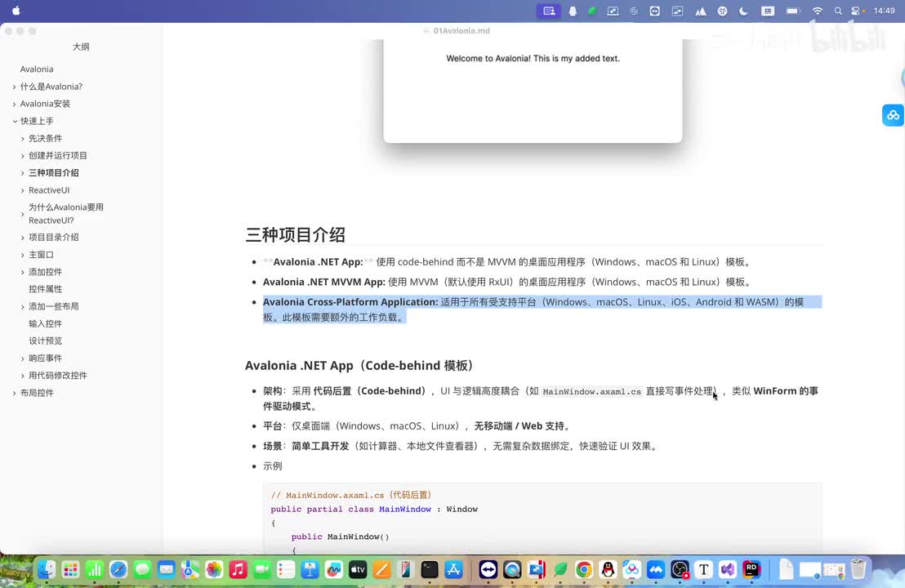905x588 pixels.
Task: Open FaceTime in the dock
Action: [x=262, y=570]
